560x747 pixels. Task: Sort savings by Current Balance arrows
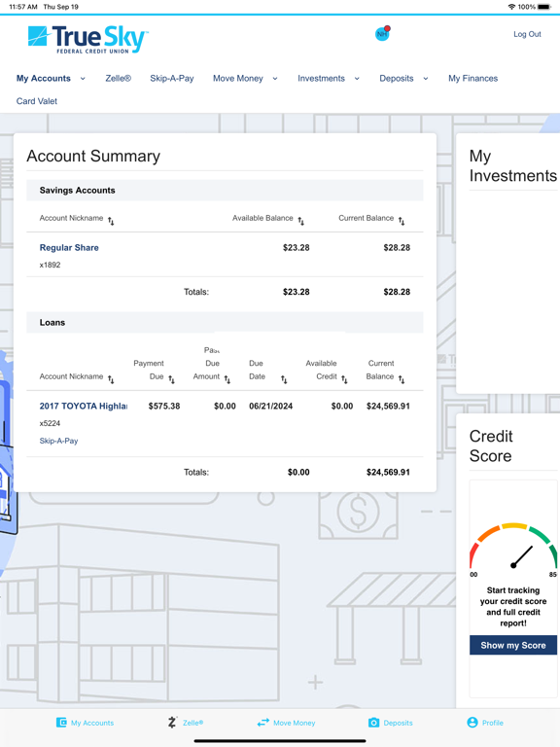(x=402, y=221)
